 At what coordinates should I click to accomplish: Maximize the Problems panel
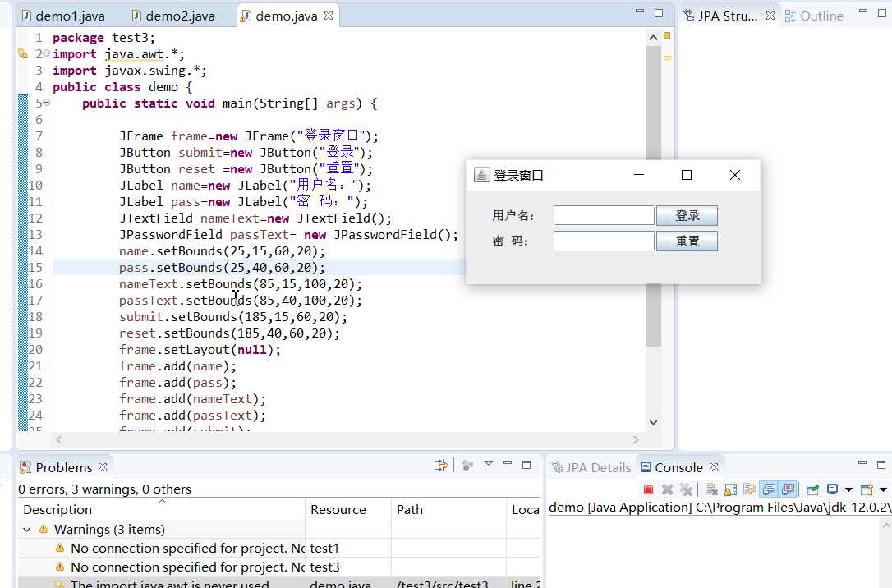pos(526,465)
